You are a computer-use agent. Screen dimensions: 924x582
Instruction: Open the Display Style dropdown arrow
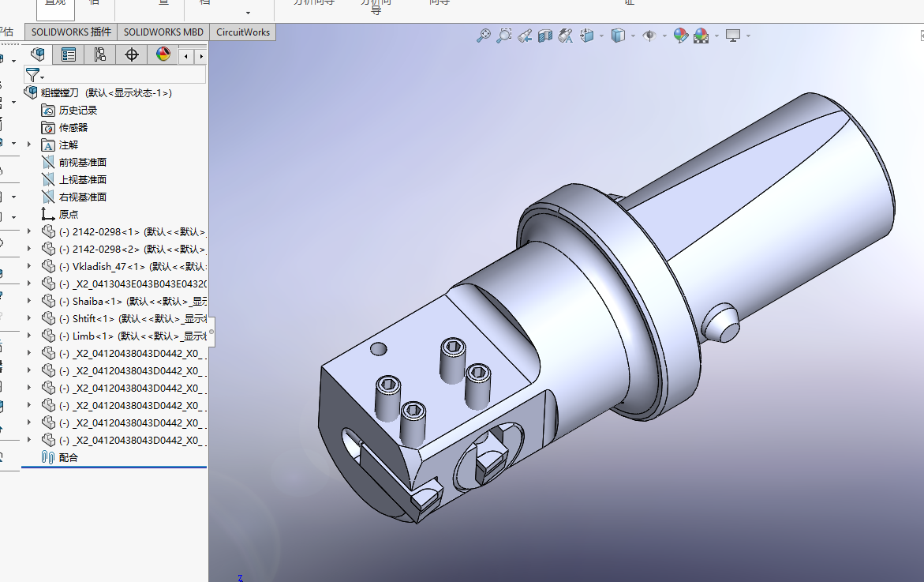pyautogui.click(x=633, y=36)
